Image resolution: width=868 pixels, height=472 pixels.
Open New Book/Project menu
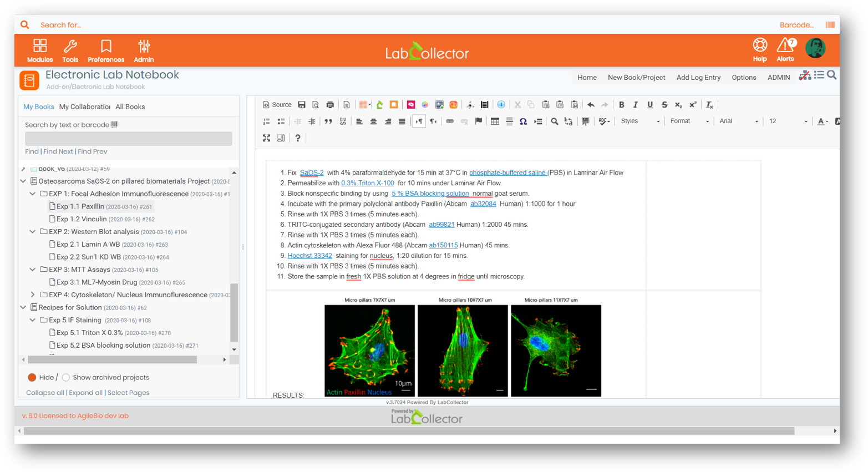636,78
